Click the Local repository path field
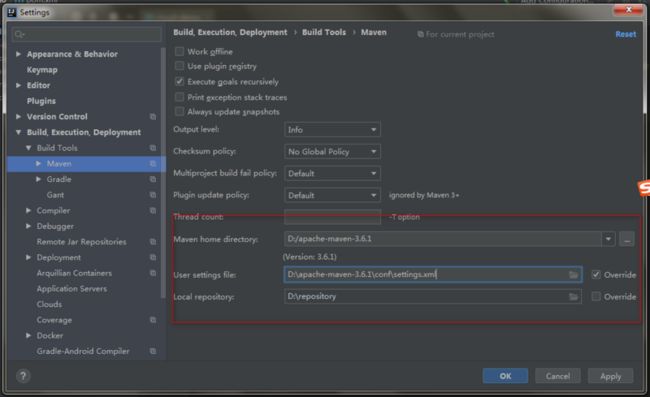 coord(433,297)
